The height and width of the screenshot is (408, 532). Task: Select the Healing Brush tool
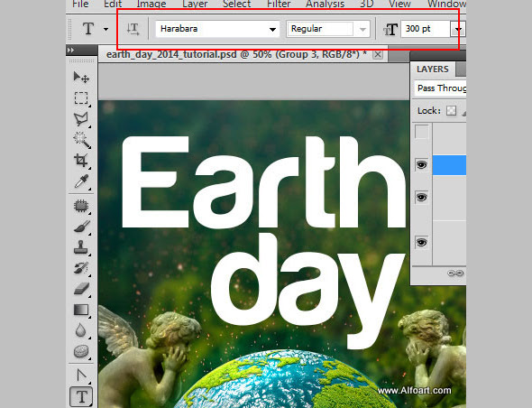(x=81, y=206)
